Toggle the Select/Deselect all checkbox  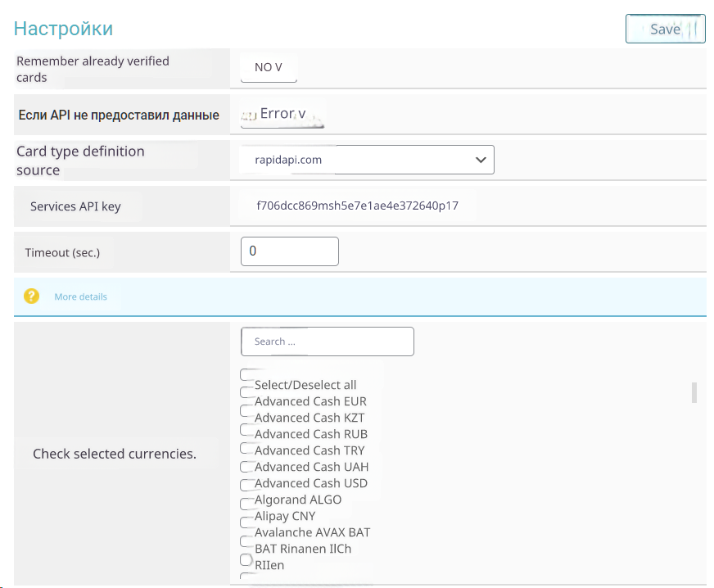(246, 375)
